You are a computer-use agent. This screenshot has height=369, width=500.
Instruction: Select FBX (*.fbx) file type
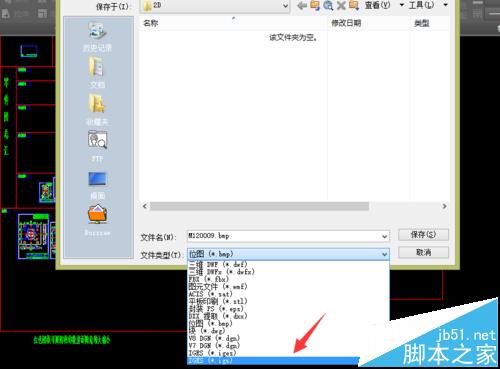(x=288, y=279)
